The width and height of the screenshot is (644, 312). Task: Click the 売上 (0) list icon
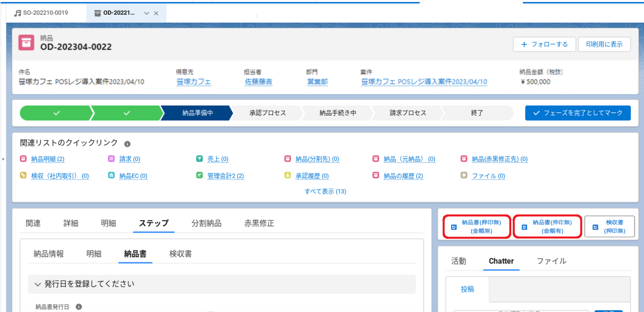point(199,159)
